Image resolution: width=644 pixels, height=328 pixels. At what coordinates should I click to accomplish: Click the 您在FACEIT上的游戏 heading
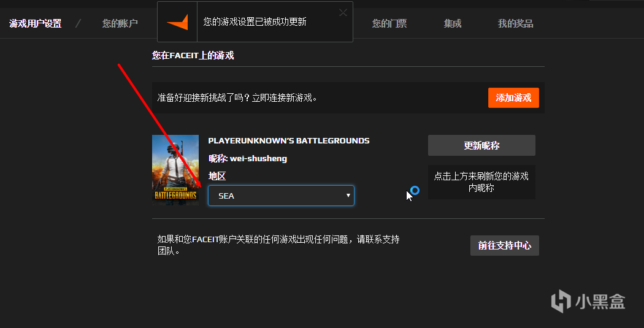193,56
